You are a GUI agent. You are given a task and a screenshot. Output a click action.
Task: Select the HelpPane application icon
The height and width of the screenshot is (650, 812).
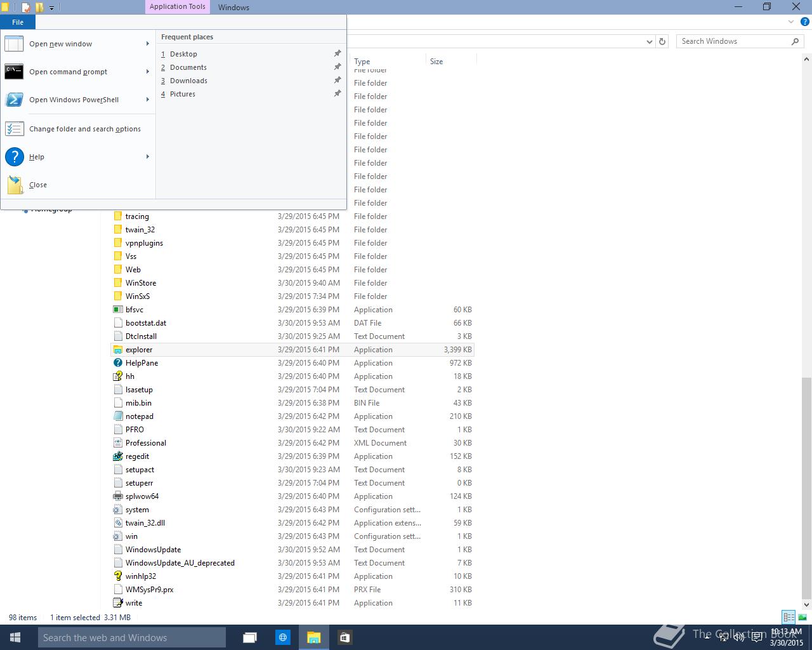pyautogui.click(x=117, y=363)
